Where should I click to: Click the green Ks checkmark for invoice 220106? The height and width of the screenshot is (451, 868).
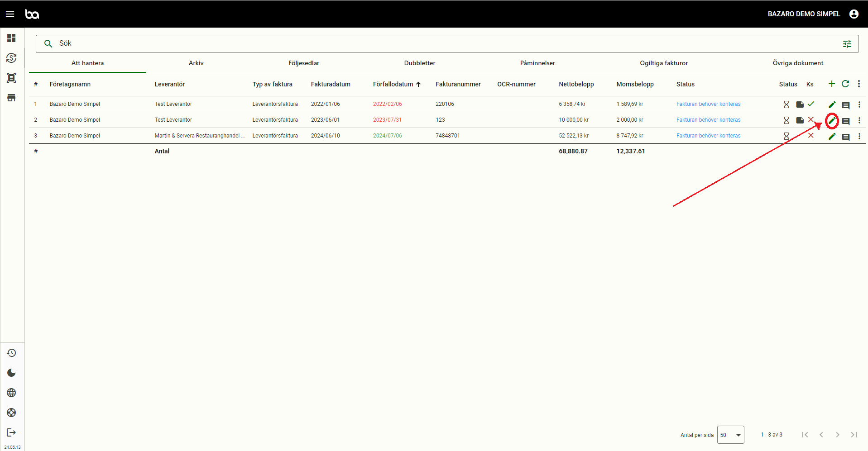pyautogui.click(x=811, y=104)
